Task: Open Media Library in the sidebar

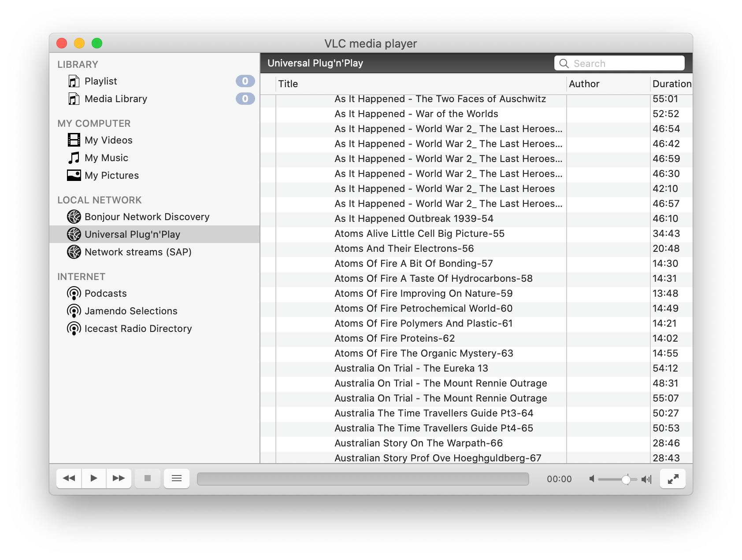Action: click(x=154, y=99)
